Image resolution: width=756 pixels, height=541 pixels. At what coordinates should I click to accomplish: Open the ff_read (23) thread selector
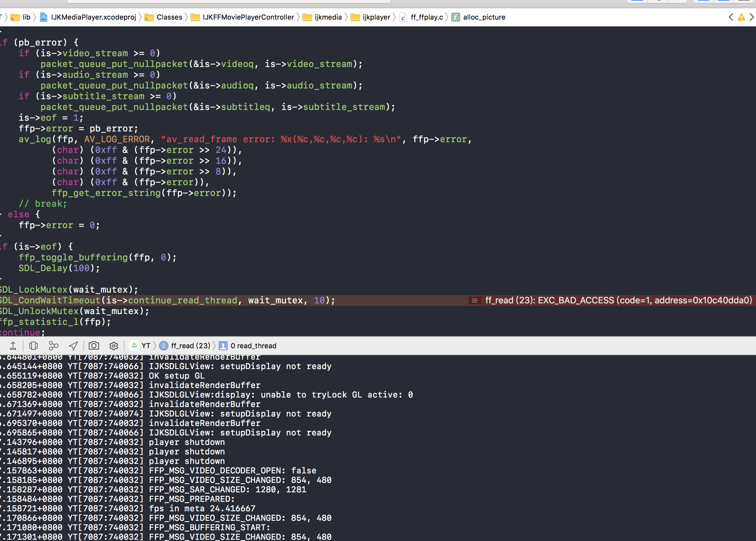click(185, 346)
